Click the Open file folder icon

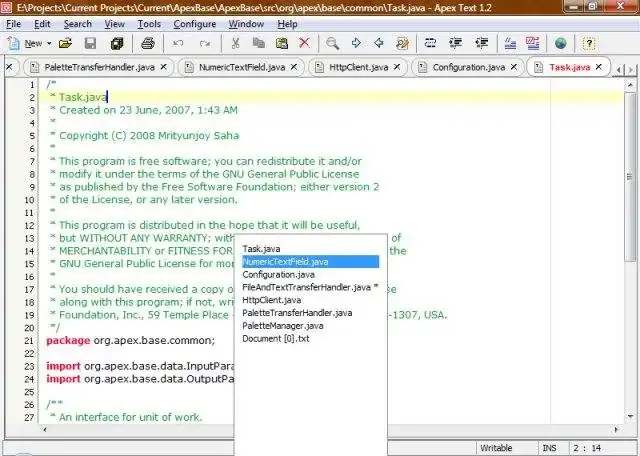click(x=65, y=43)
